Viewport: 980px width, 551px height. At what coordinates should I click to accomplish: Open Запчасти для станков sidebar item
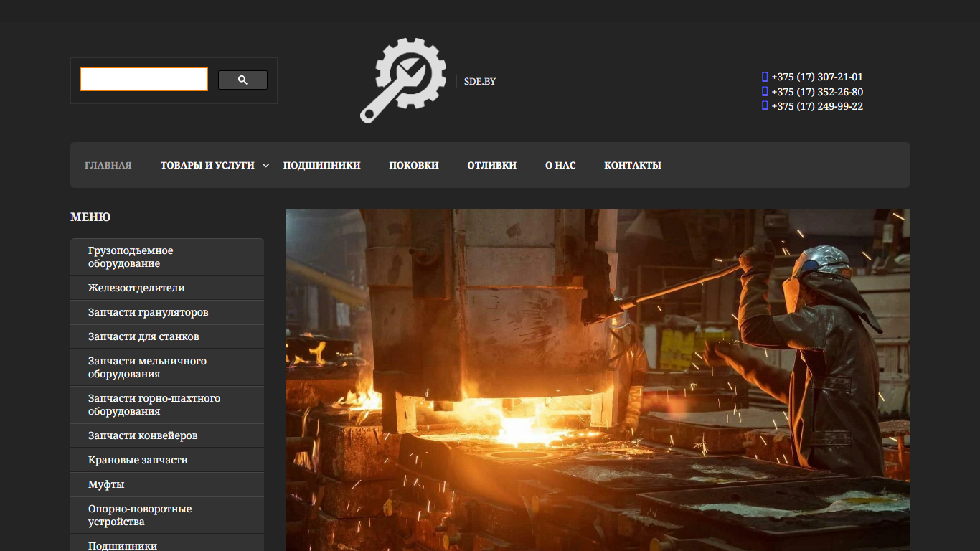click(x=167, y=336)
